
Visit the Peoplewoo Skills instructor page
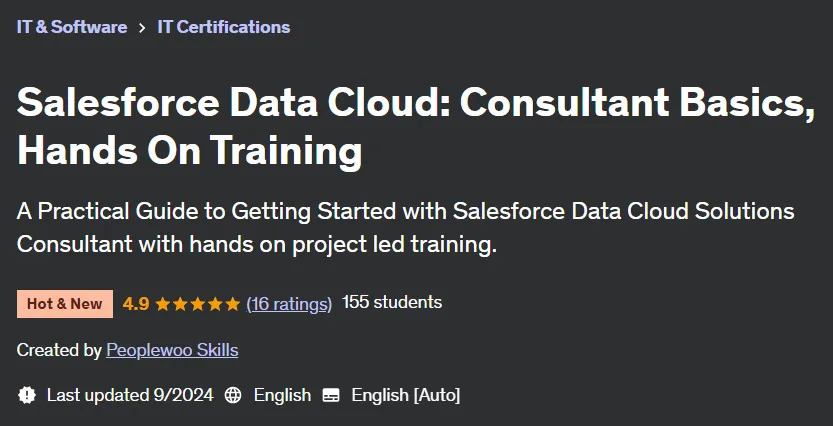point(172,350)
